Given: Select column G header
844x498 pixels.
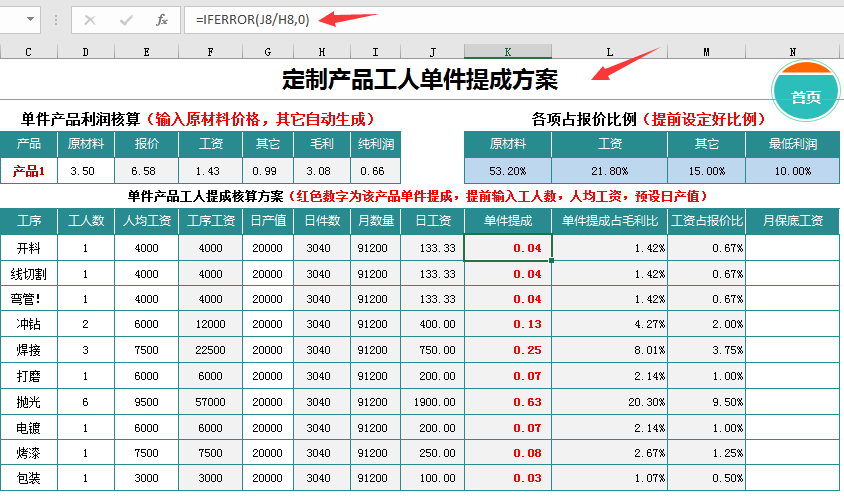Looking at the screenshot, I should [268, 52].
